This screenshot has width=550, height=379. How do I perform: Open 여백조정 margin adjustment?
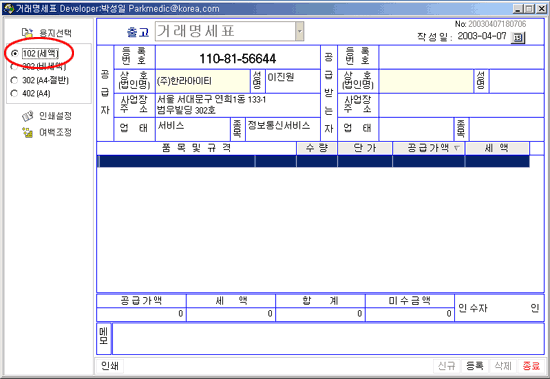[x=47, y=132]
